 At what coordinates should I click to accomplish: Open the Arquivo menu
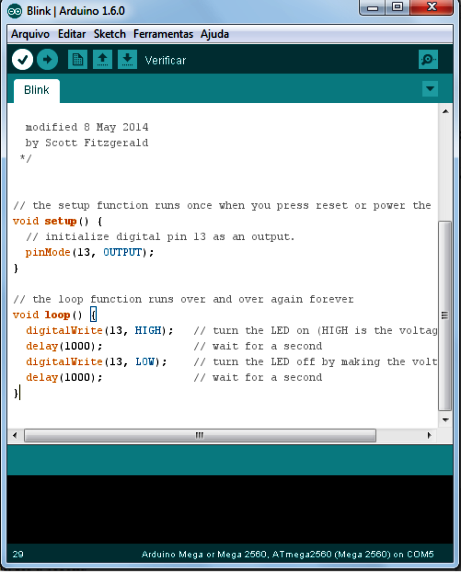(30, 34)
